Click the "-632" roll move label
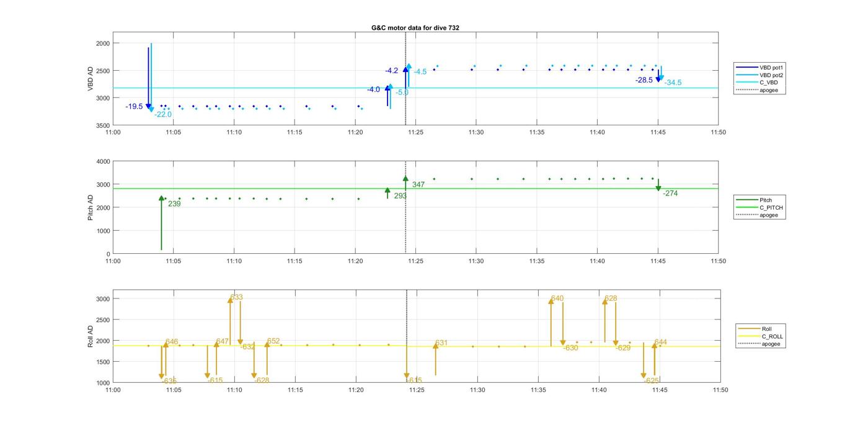This screenshot has width=868, height=430. click(x=247, y=347)
